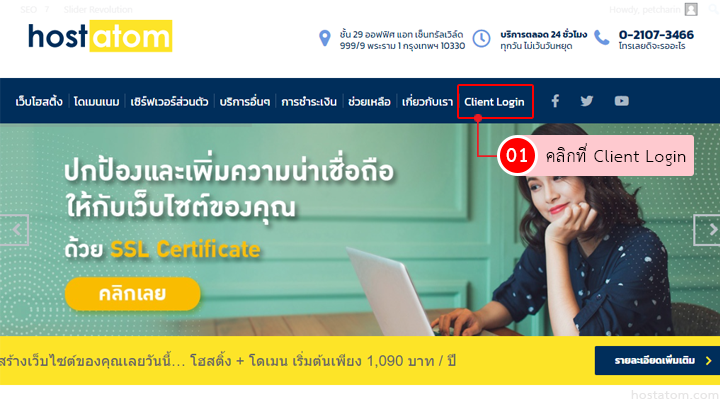Open the โดเมนเนม menu item

coord(96,102)
